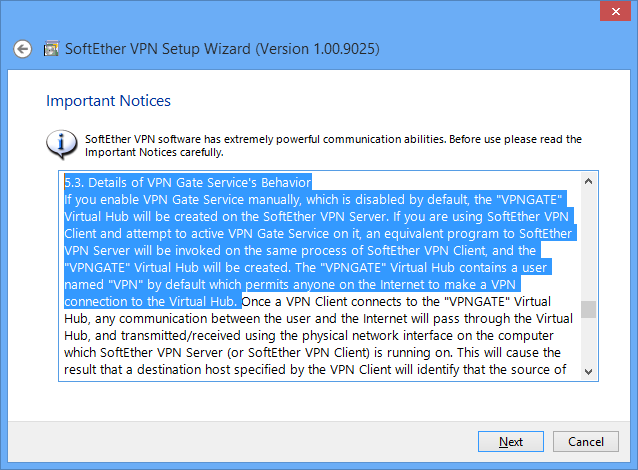The image size is (638, 470).
Task: Click the scrollbar track below the thumb
Action: click(588, 340)
